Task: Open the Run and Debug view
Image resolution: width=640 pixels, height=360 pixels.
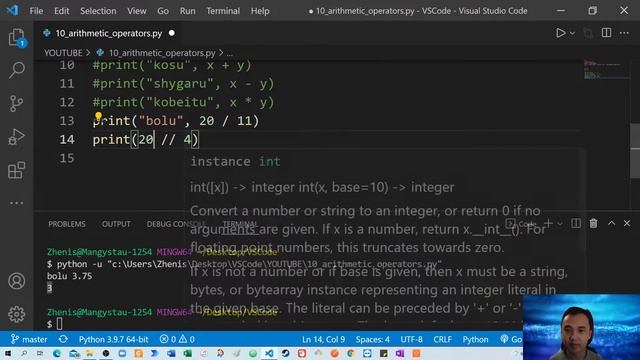Action: click(16, 137)
